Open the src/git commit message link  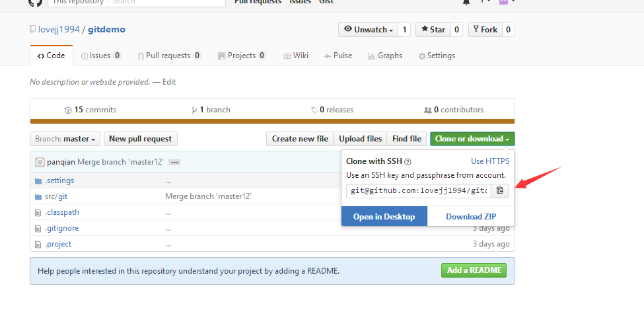pyautogui.click(x=208, y=196)
